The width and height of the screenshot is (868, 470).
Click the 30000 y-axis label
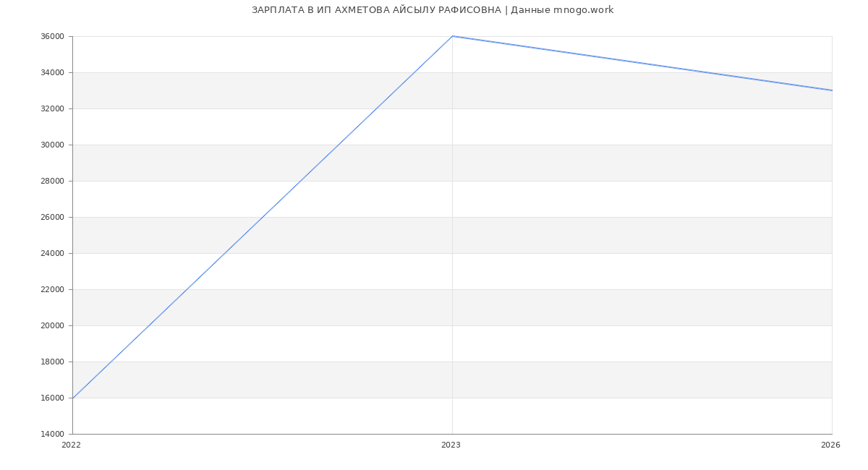pyautogui.click(x=52, y=145)
